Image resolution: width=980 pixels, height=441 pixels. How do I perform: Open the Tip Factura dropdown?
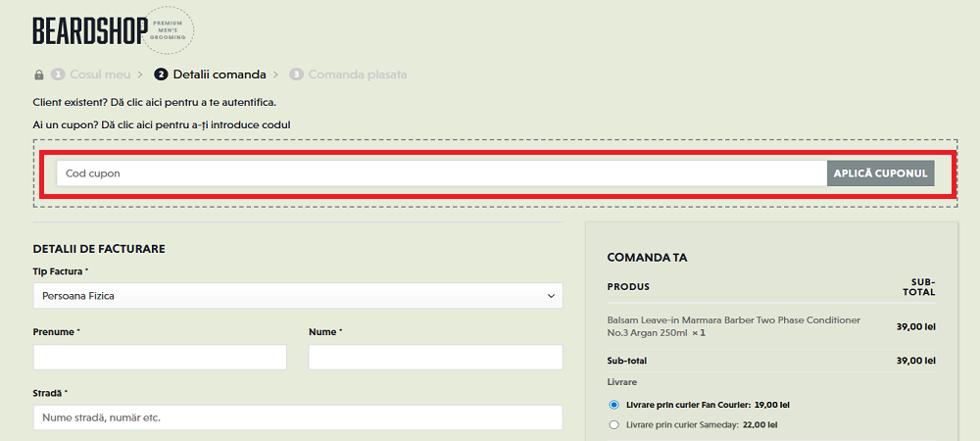(x=298, y=295)
